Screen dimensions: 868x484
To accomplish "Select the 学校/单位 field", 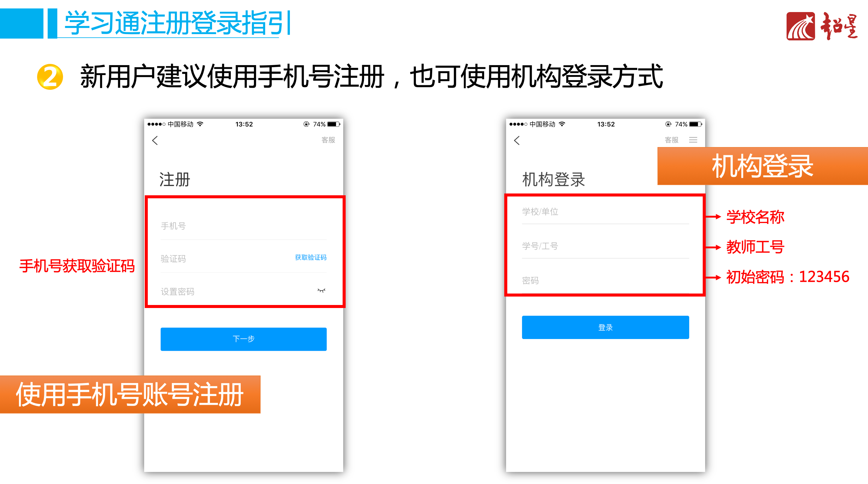I will [x=606, y=212].
